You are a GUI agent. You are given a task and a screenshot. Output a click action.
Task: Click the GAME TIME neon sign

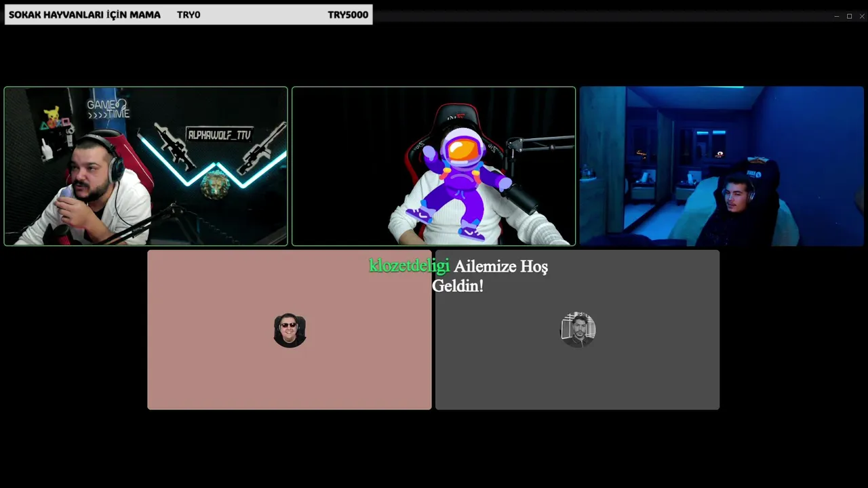[x=108, y=108]
